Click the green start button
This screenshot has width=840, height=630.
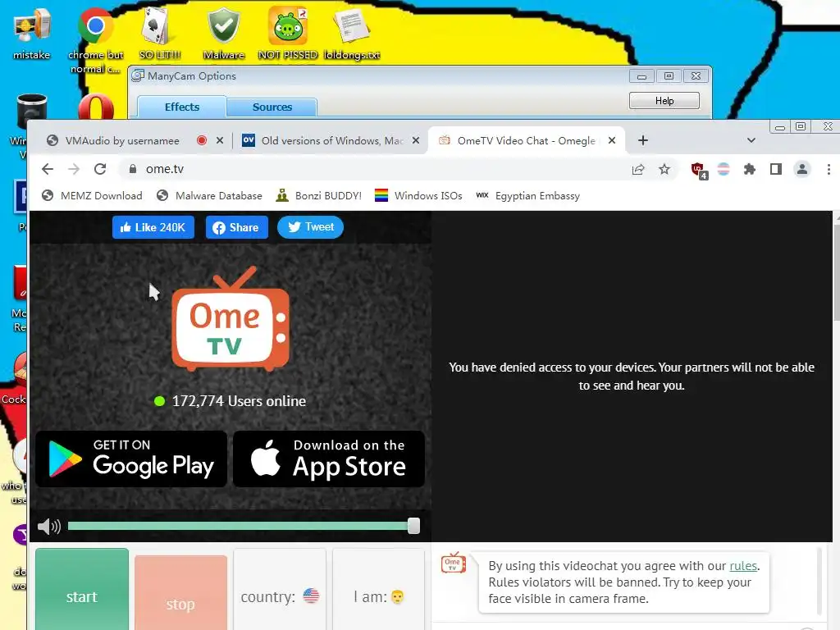pos(82,589)
